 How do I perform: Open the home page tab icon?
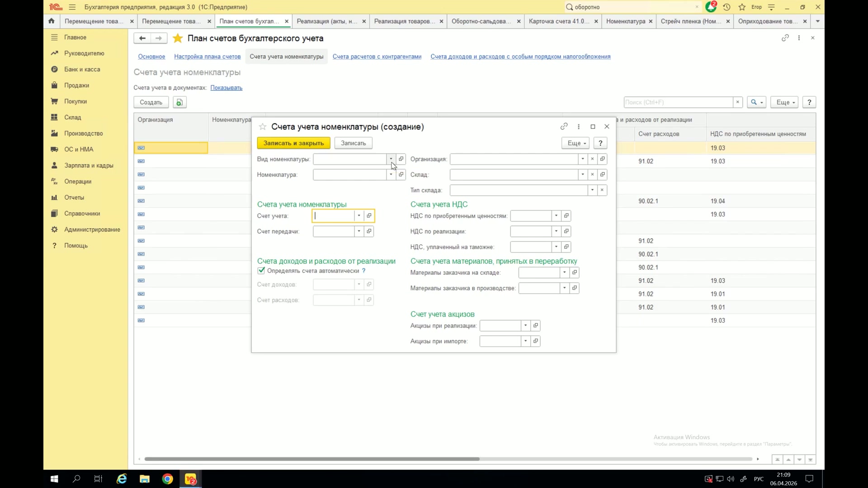tap(52, 21)
